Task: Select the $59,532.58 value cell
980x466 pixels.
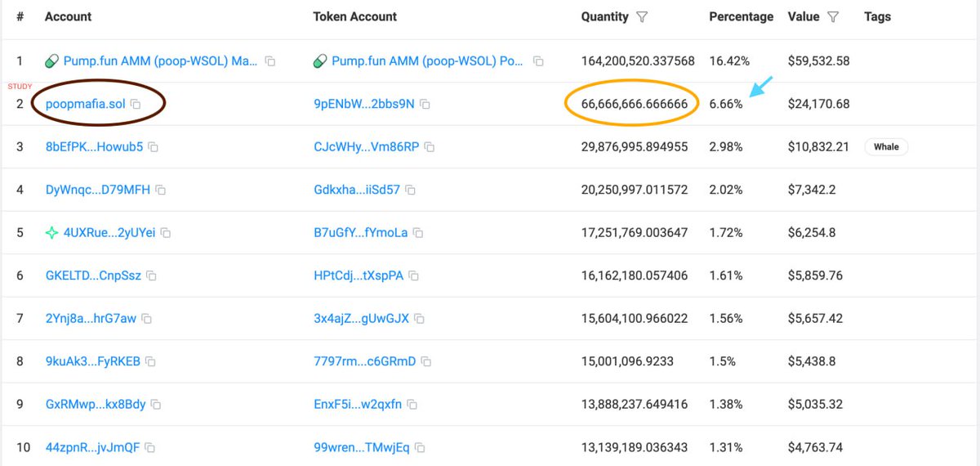Action: pyautogui.click(x=819, y=61)
